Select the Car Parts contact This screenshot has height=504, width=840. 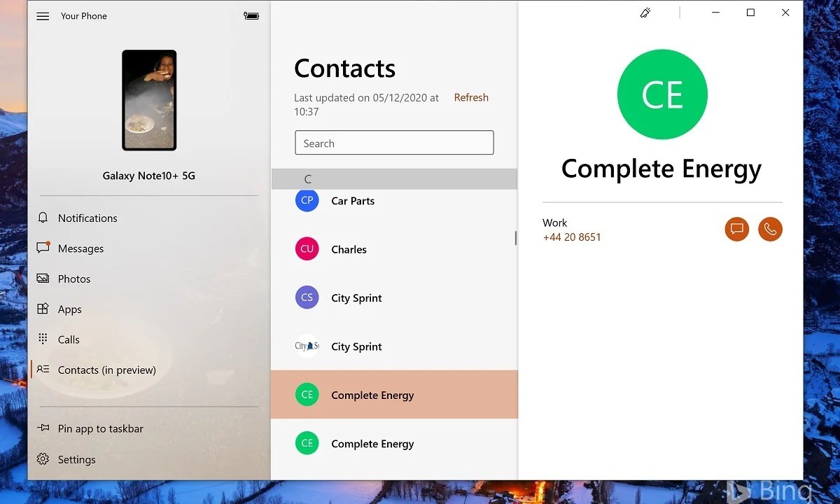pos(353,201)
